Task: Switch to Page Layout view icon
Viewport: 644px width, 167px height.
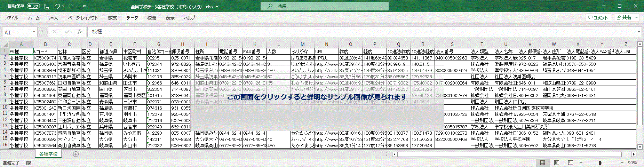Action: click(x=556, y=163)
